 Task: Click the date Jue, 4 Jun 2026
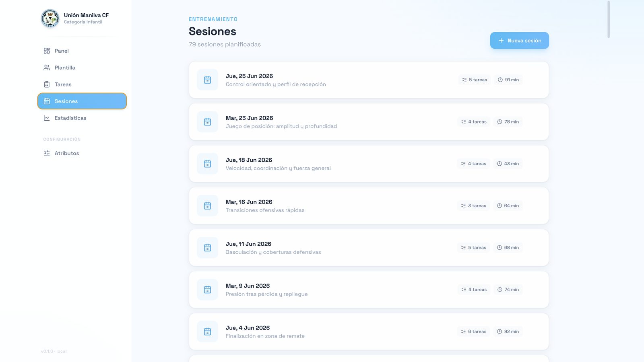[248, 328]
